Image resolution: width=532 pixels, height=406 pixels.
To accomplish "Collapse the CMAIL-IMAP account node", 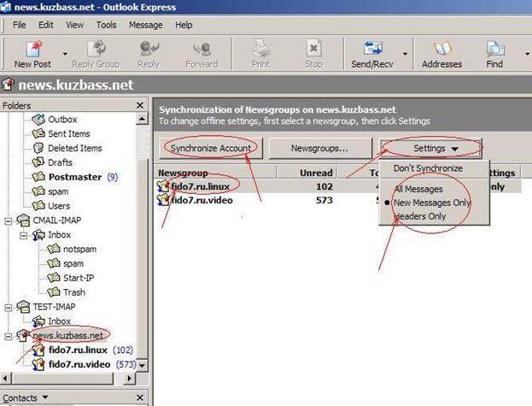I will pyautogui.click(x=9, y=221).
